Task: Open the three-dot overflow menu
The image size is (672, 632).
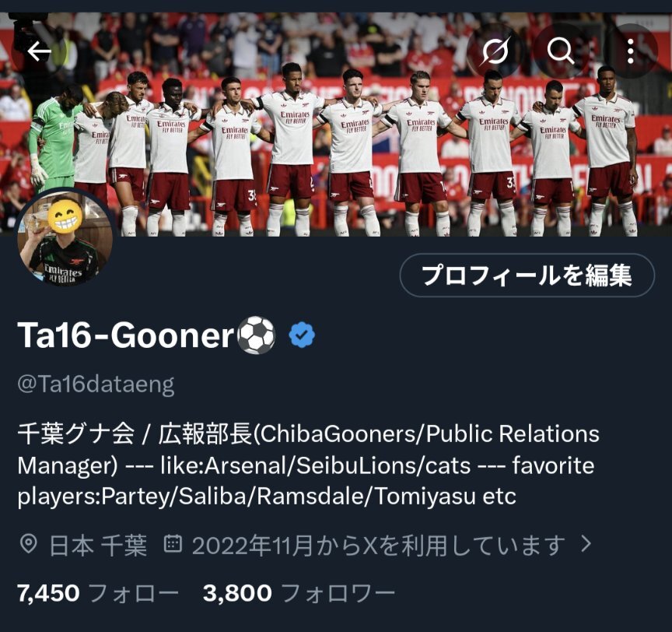Action: pos(631,51)
